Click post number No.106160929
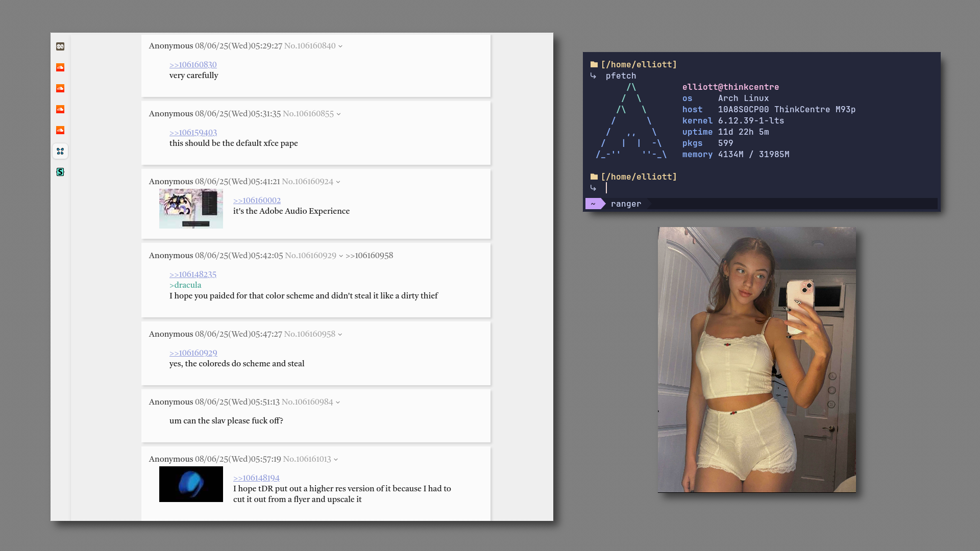The image size is (980, 551). (x=311, y=255)
